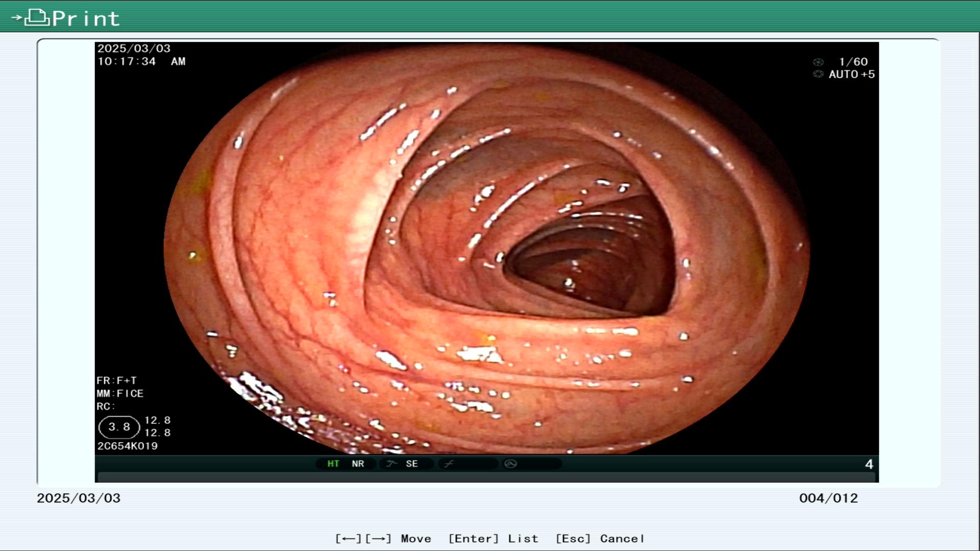The height and width of the screenshot is (551, 980).
Task: Click the [Esc] Cancel option
Action: (x=600, y=539)
